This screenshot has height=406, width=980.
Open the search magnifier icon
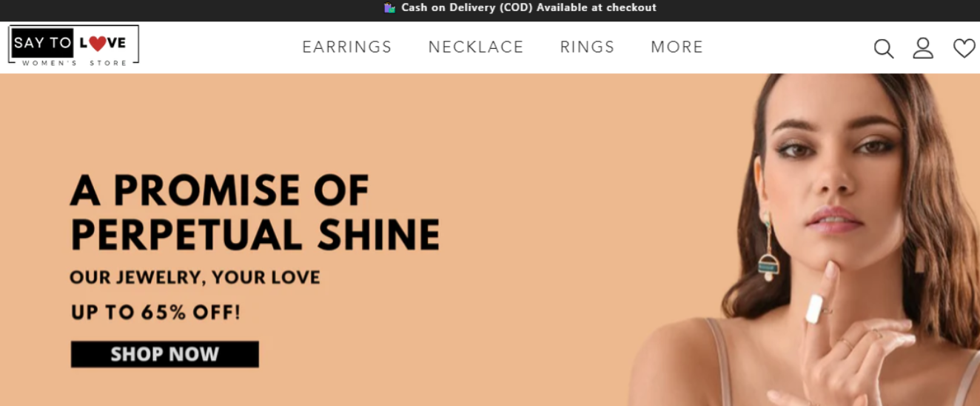[x=884, y=49]
